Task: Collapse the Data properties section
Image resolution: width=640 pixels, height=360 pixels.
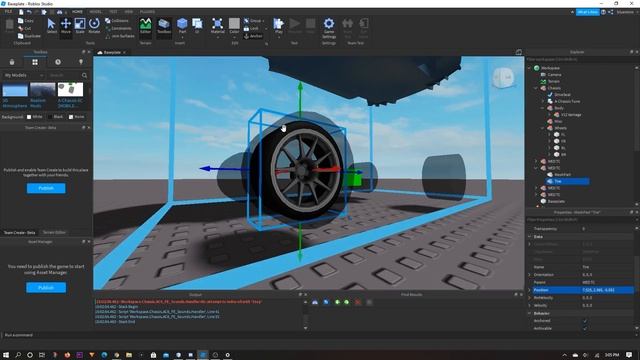Action: 530,237
